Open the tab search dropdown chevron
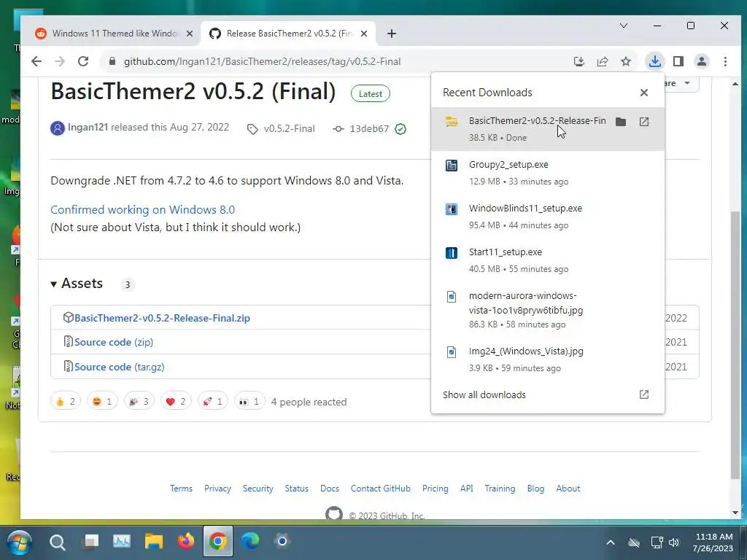Image resolution: width=747 pixels, height=560 pixels. [x=623, y=26]
